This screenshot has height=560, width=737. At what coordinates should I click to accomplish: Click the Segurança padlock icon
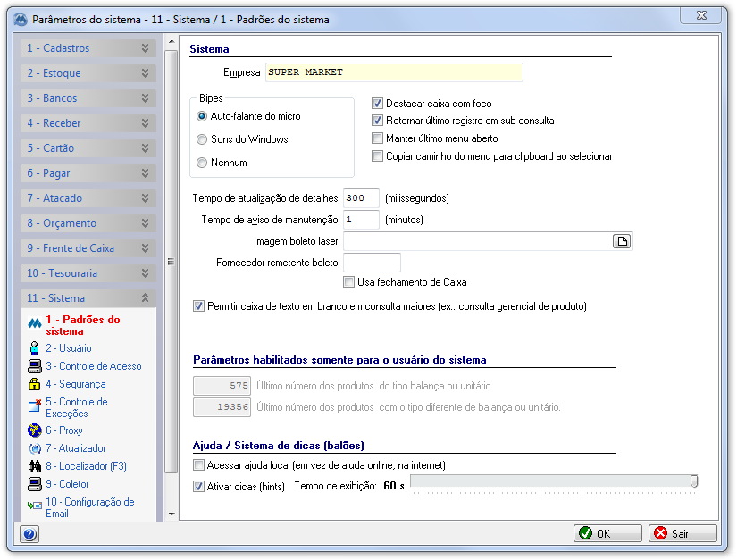[x=34, y=384]
